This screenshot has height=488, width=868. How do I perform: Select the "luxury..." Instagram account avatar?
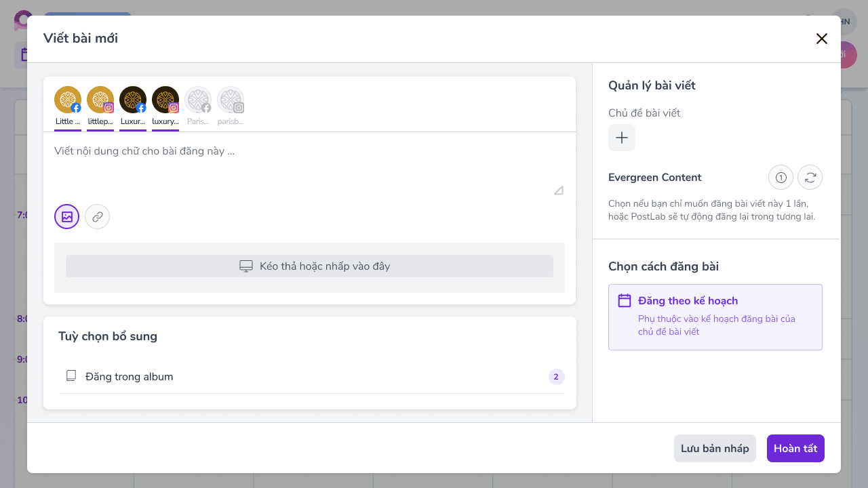[x=165, y=100]
